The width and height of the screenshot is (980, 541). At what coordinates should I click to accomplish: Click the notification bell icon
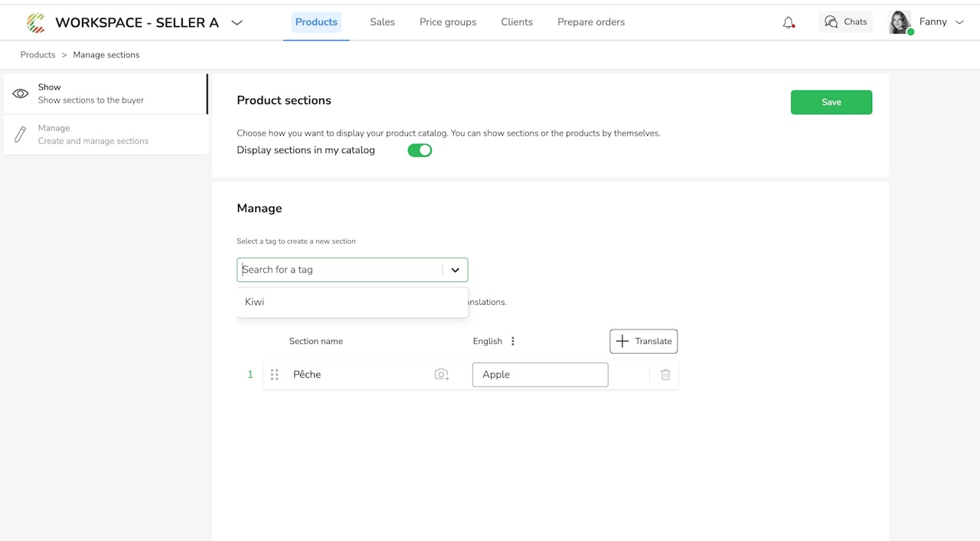click(x=789, y=23)
